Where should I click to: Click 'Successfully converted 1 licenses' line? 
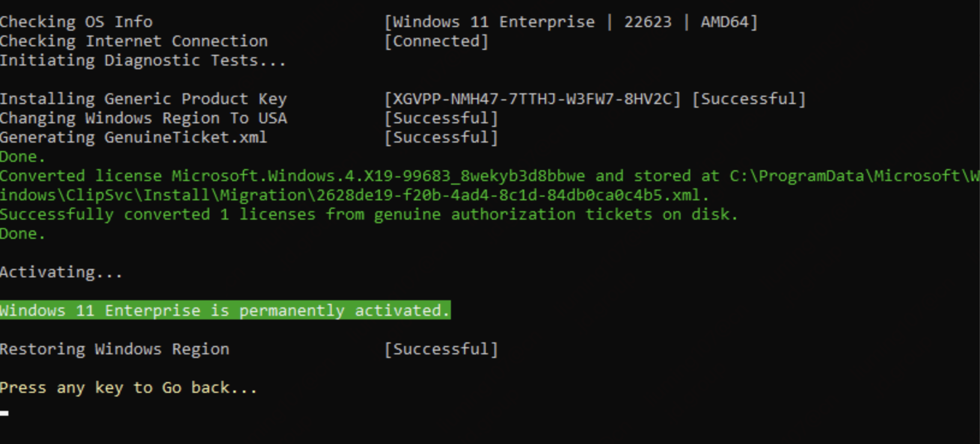369,214
